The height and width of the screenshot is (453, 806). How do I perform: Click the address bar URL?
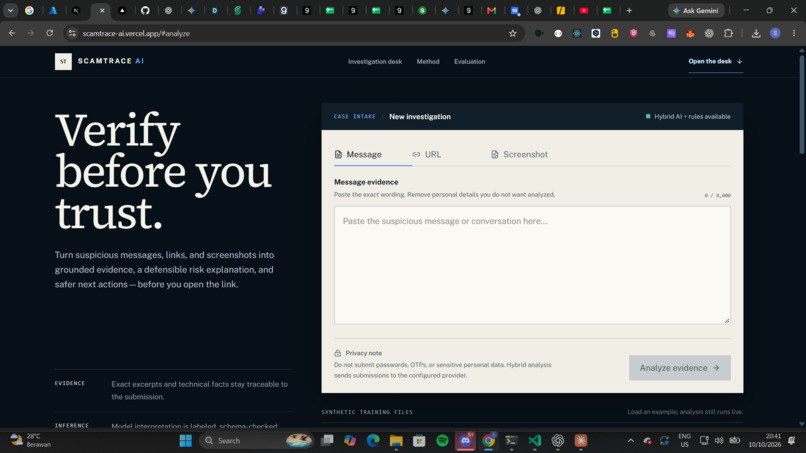pyautogui.click(x=136, y=33)
